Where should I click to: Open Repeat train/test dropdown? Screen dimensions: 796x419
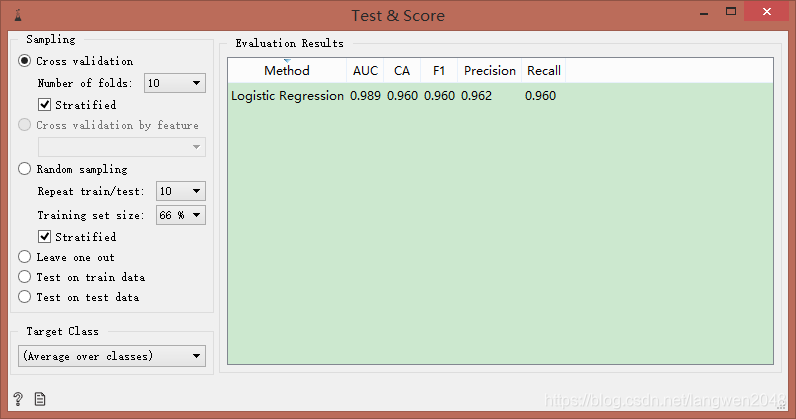[x=181, y=191]
